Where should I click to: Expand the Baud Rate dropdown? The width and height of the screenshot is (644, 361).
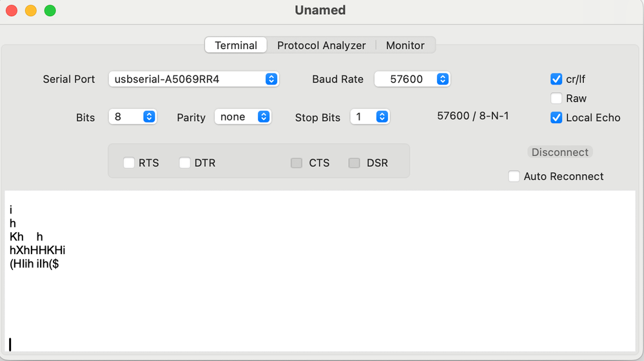(x=412, y=79)
